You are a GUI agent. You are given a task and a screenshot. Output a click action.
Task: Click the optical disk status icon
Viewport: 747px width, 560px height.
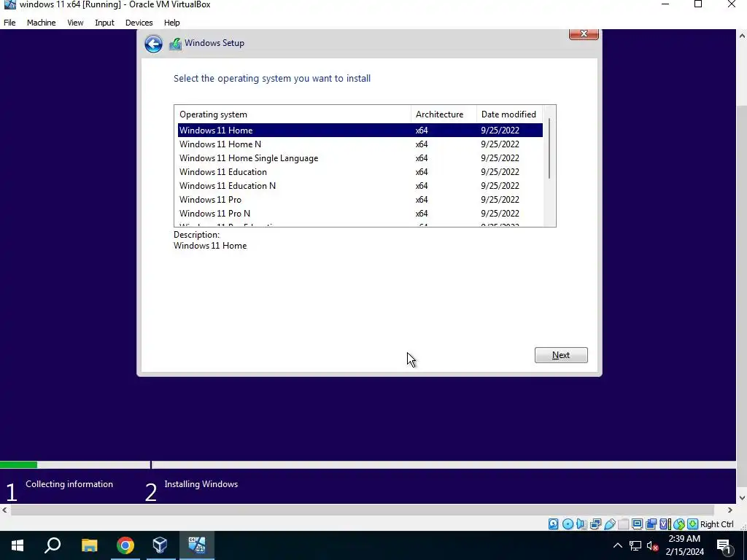coord(568,524)
